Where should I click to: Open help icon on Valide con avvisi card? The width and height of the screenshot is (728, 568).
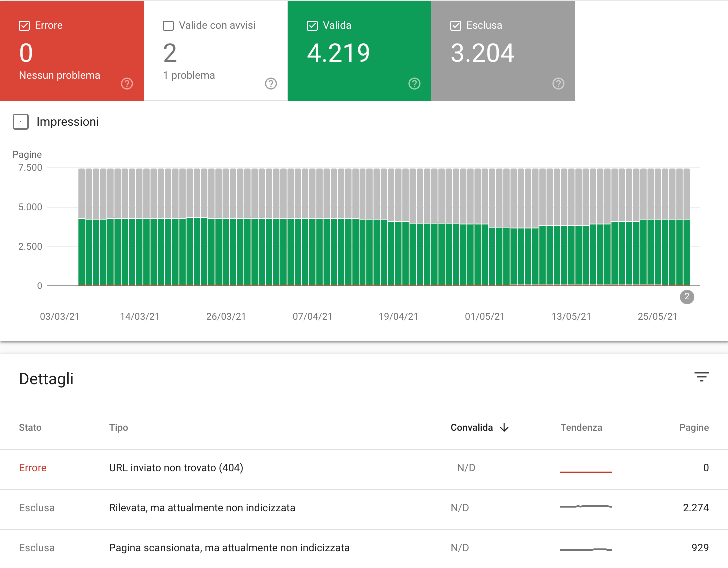271,84
